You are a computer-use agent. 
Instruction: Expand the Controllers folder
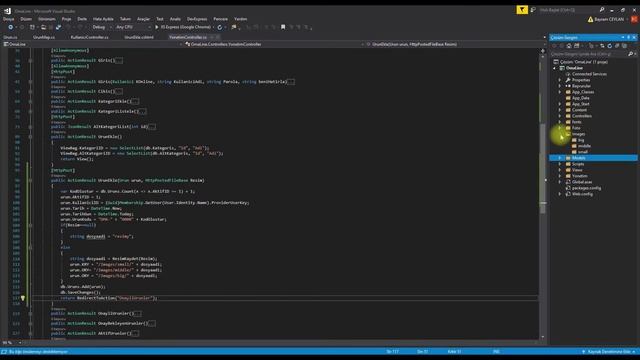tap(560, 116)
